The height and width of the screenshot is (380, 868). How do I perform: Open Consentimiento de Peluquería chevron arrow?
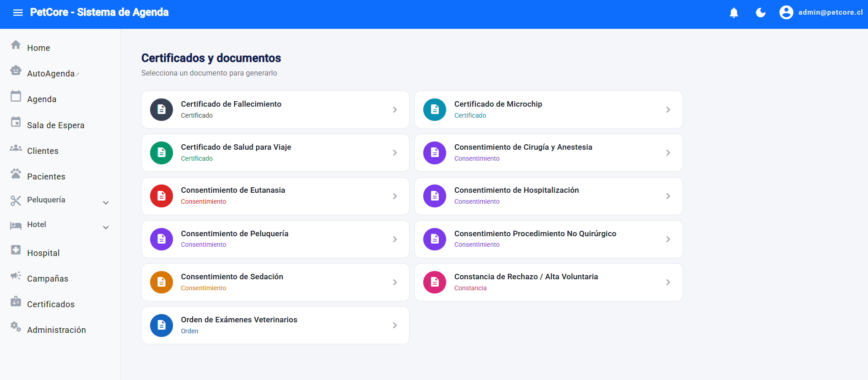[x=395, y=239]
